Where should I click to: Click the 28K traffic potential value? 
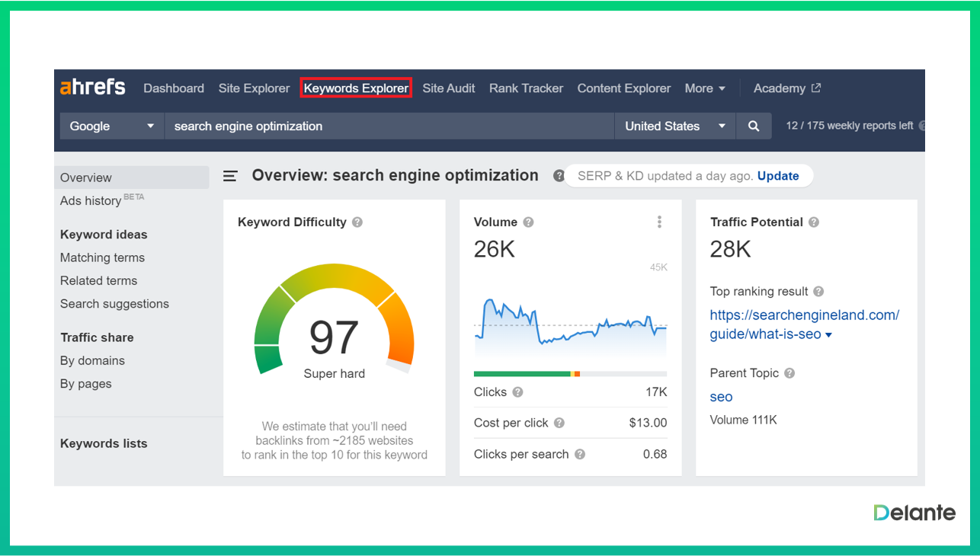[x=730, y=249]
